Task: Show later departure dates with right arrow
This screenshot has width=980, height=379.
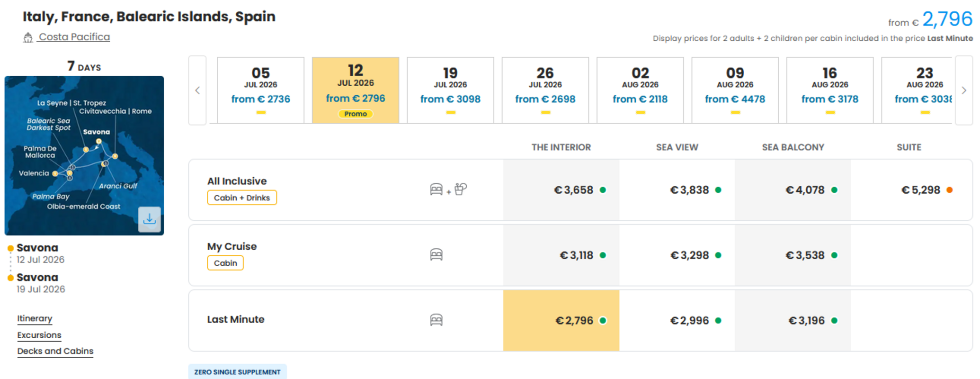Action: click(964, 90)
